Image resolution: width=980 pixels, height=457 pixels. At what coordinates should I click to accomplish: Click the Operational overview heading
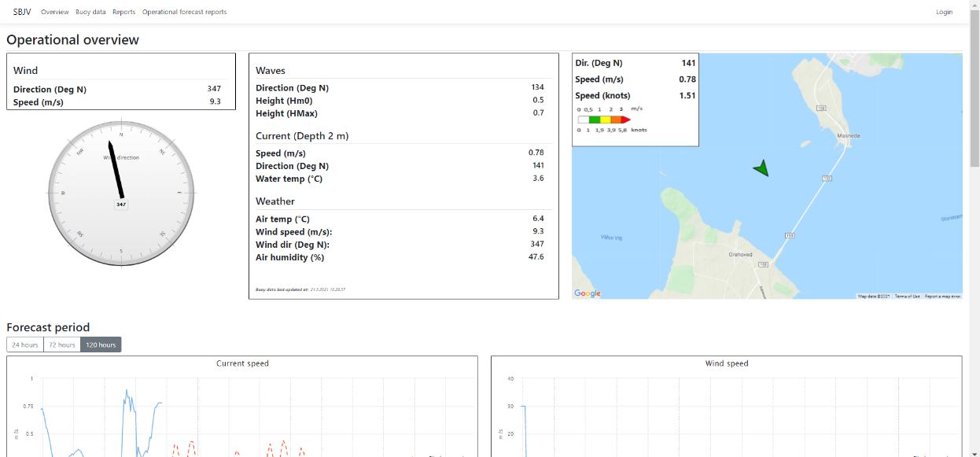72,39
